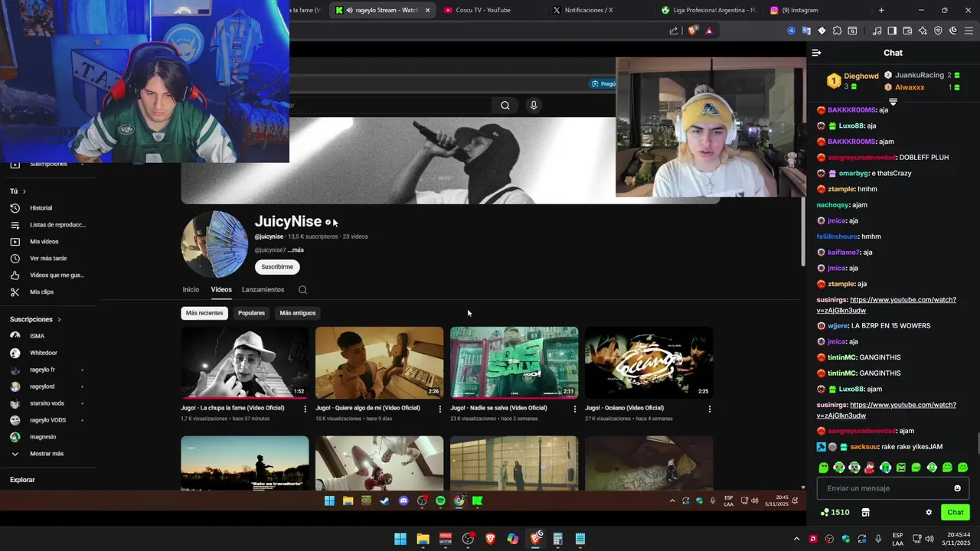Switch to the Inicio channel tab
The height and width of the screenshot is (551, 980).
191,289
